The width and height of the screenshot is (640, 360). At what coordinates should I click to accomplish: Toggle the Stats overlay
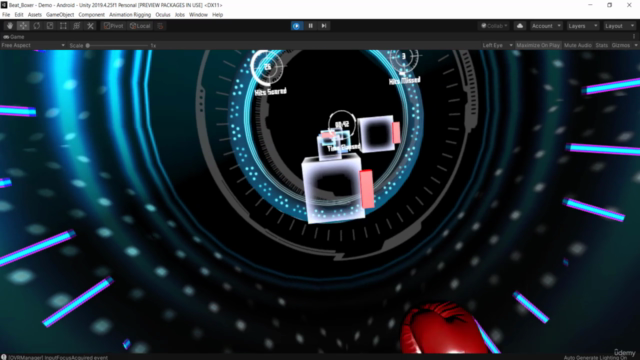pyautogui.click(x=602, y=45)
